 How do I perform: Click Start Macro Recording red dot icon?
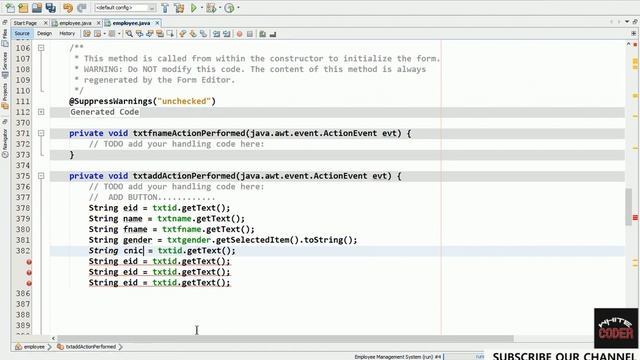(x=240, y=34)
